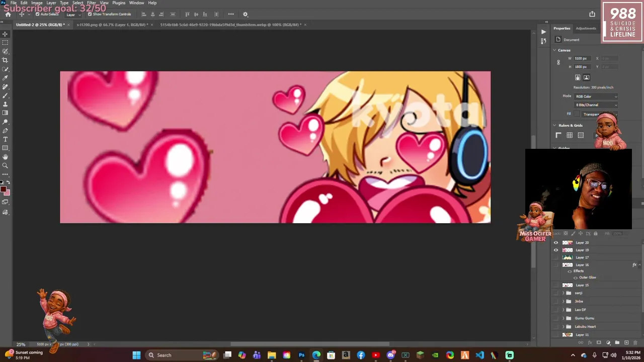Image resolution: width=644 pixels, height=362 pixels.
Task: Switch to the Adjustments panel tab
Action: pyautogui.click(x=586, y=29)
